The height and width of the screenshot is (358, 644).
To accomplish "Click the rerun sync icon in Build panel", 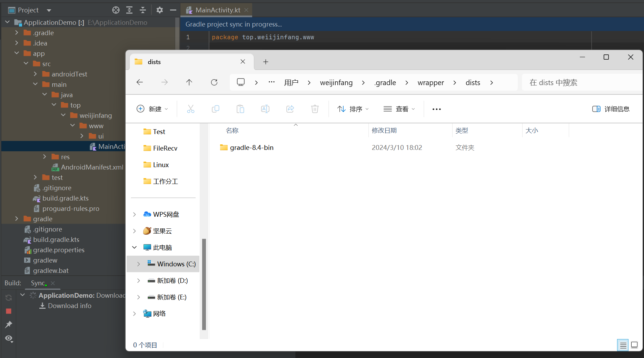I will 9,298.
